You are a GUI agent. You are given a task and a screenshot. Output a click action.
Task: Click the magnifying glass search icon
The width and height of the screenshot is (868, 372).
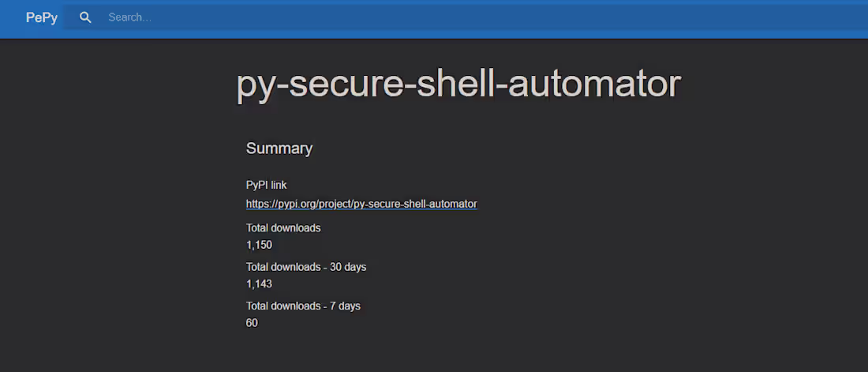(85, 17)
